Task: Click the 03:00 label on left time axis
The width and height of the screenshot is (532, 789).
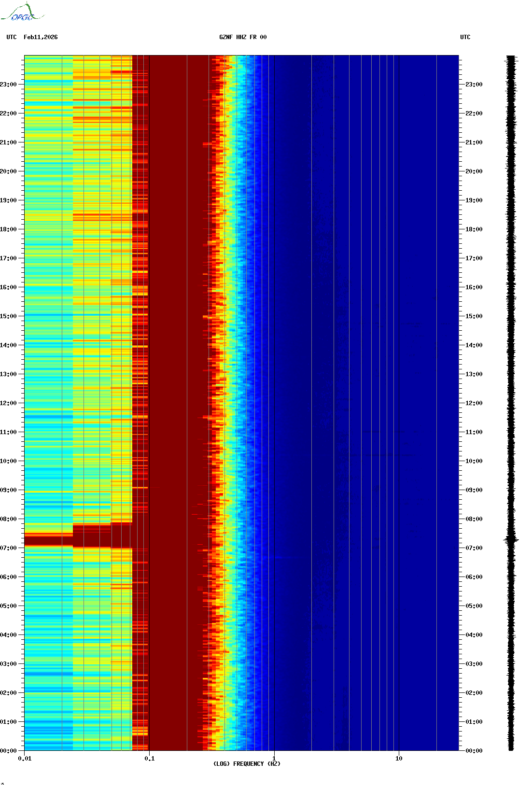Action: pos(8,664)
